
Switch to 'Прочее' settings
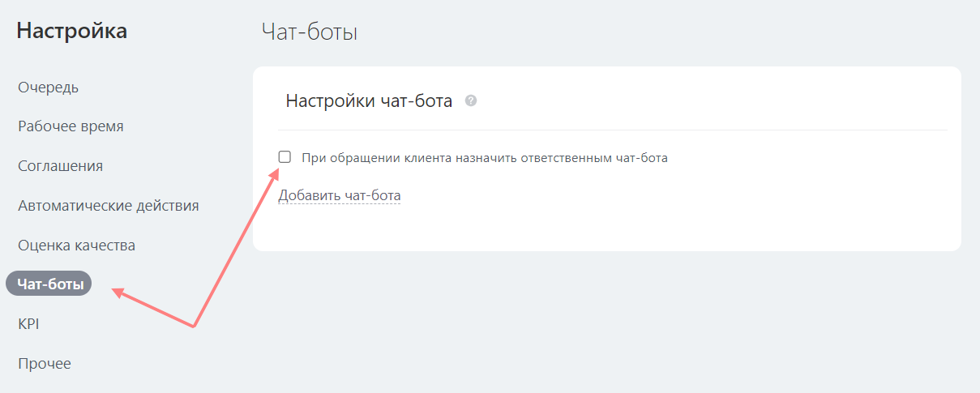pyautogui.click(x=45, y=363)
